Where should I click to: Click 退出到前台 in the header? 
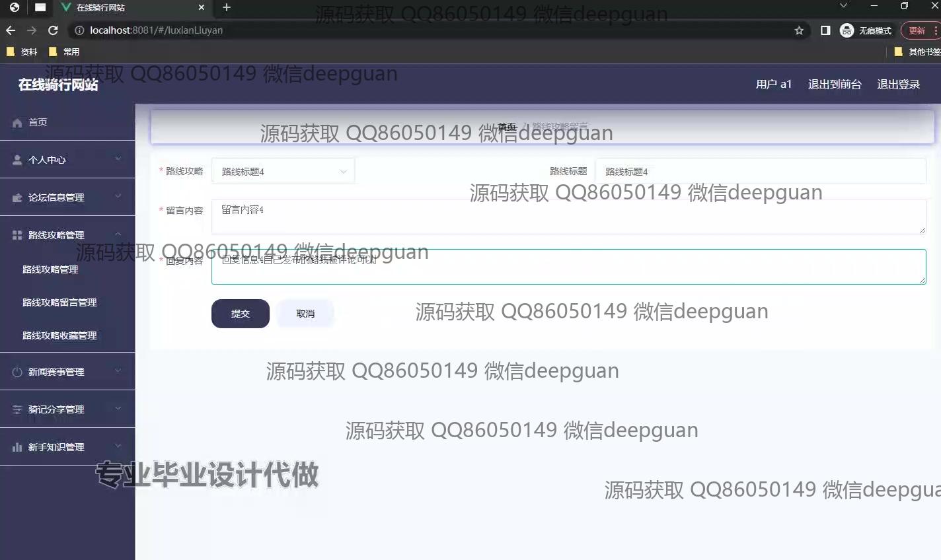[835, 85]
